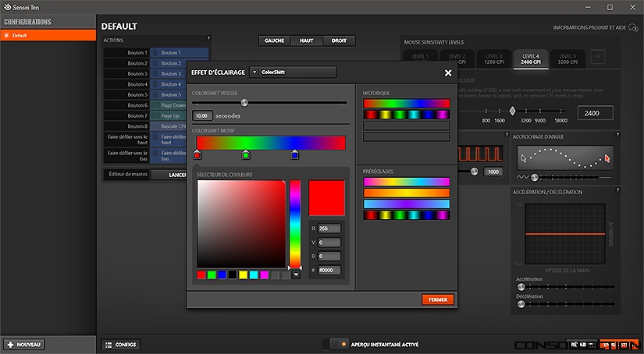This screenshot has width=644, height=354.
Task: Click the NOUVEAU button
Action: coord(24,345)
